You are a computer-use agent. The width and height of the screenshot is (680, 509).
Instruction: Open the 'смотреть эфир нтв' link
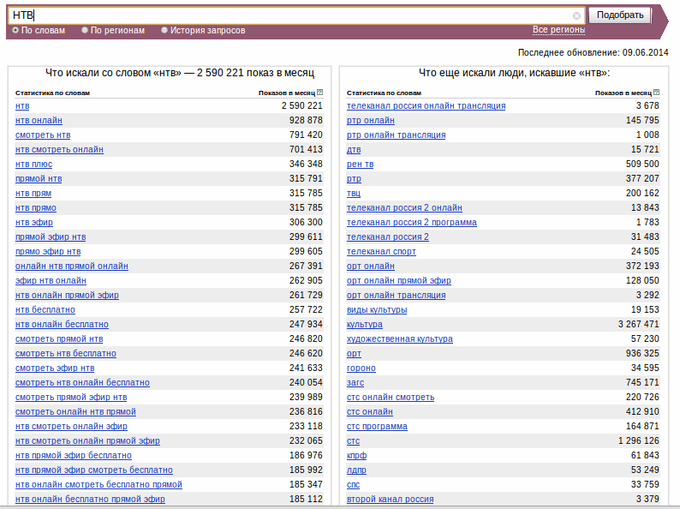55,368
